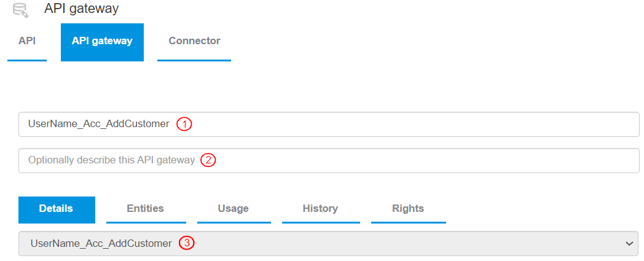This screenshot has width=644, height=261.
Task: Select the API gateway tab
Action: pos(102,42)
